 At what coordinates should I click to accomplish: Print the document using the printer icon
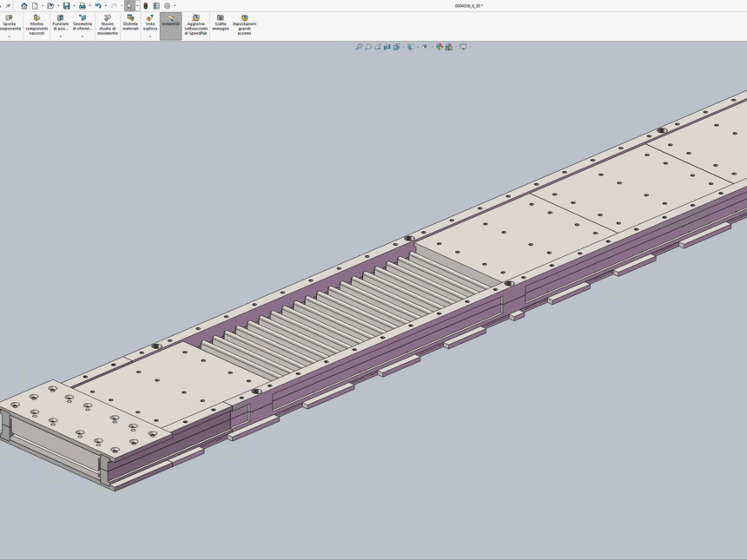click(83, 5)
